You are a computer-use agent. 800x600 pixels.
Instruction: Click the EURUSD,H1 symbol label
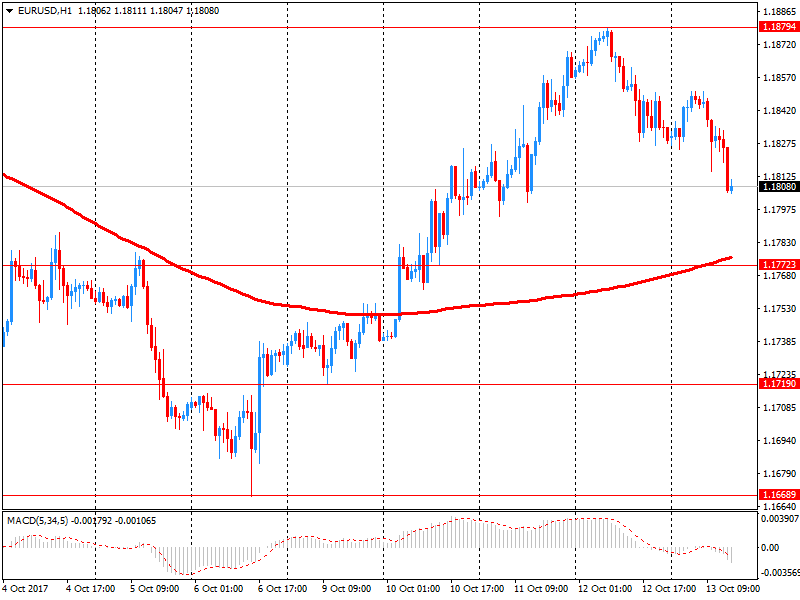pos(45,11)
